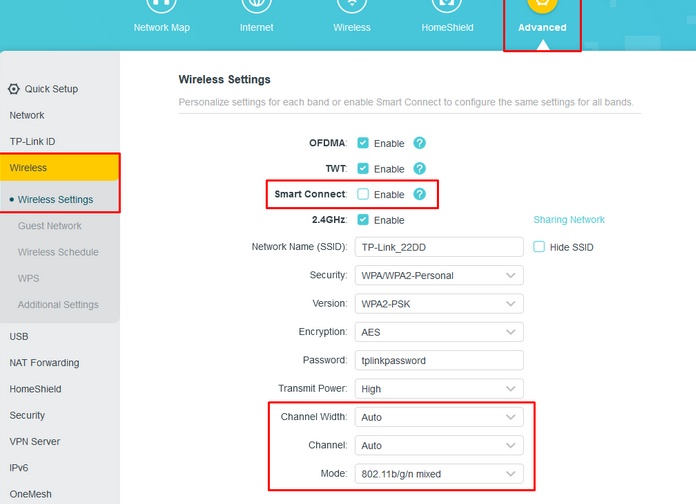This screenshot has width=696, height=504.
Task: Click the Quick Setup gear icon
Action: (14, 89)
